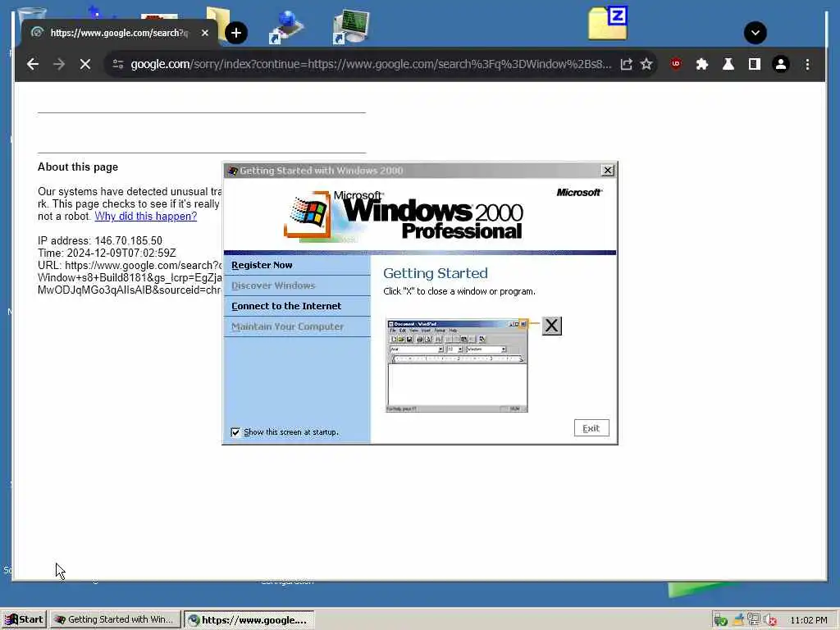Screen dimensions: 840x630
Task: Open site information icon in address bar
Action: pos(118,64)
